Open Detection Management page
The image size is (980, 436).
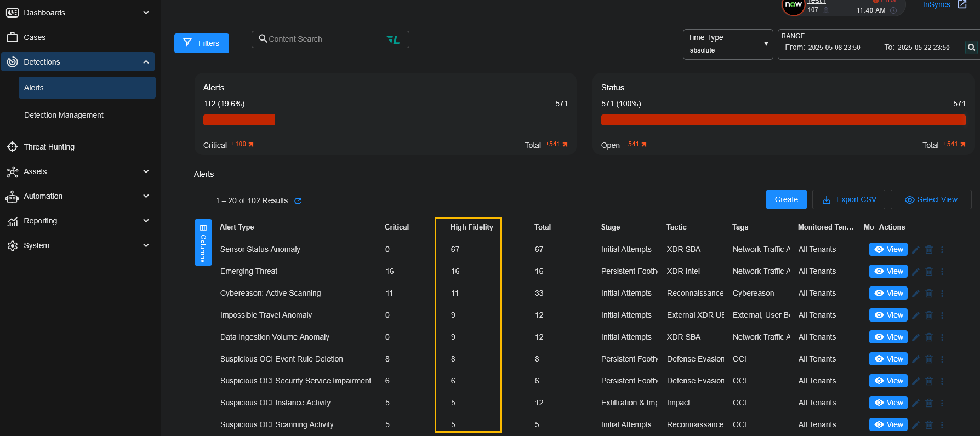tap(64, 115)
